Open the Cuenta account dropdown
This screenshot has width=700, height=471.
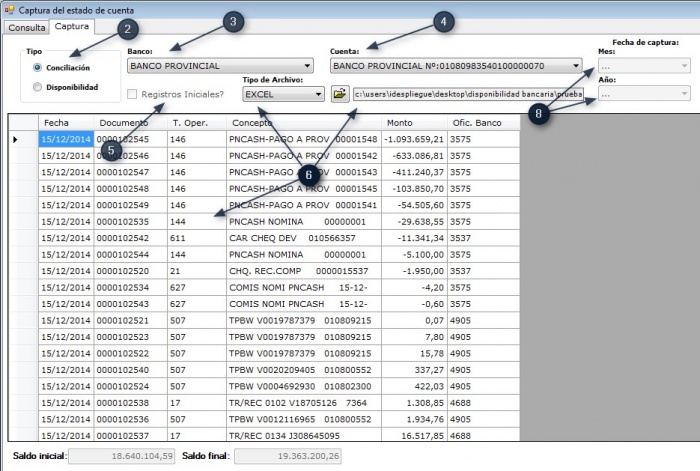(x=456, y=66)
